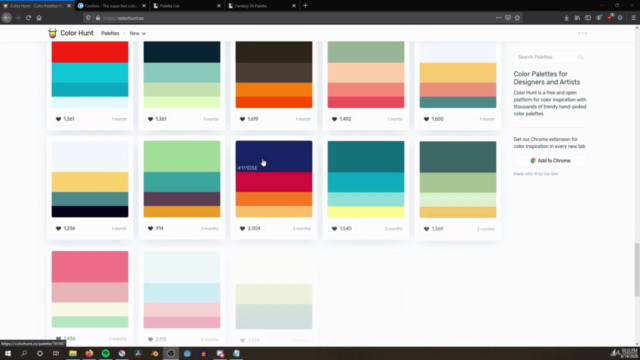Open a new browser tab with plus button
The width and height of the screenshot is (640, 360).
[305, 6]
